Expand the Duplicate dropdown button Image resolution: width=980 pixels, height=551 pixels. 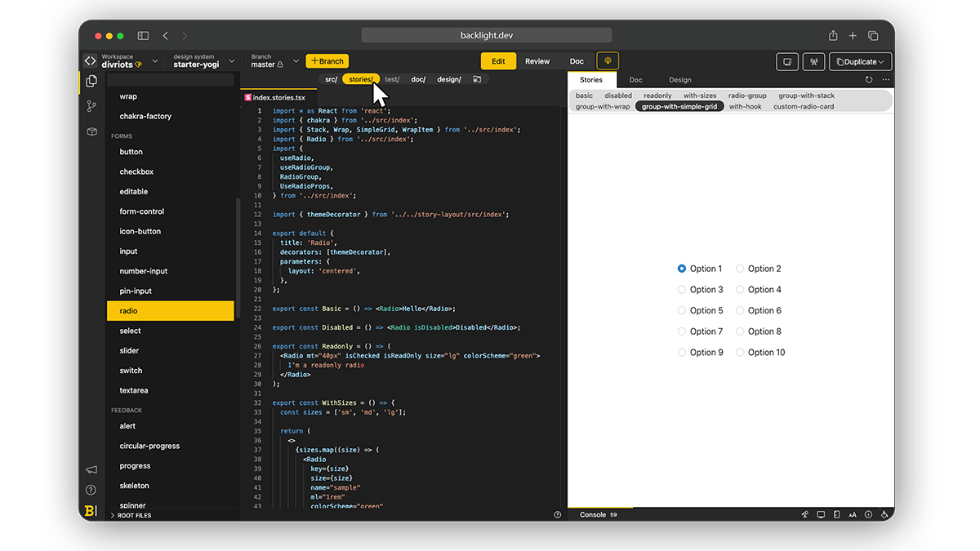[860, 61]
